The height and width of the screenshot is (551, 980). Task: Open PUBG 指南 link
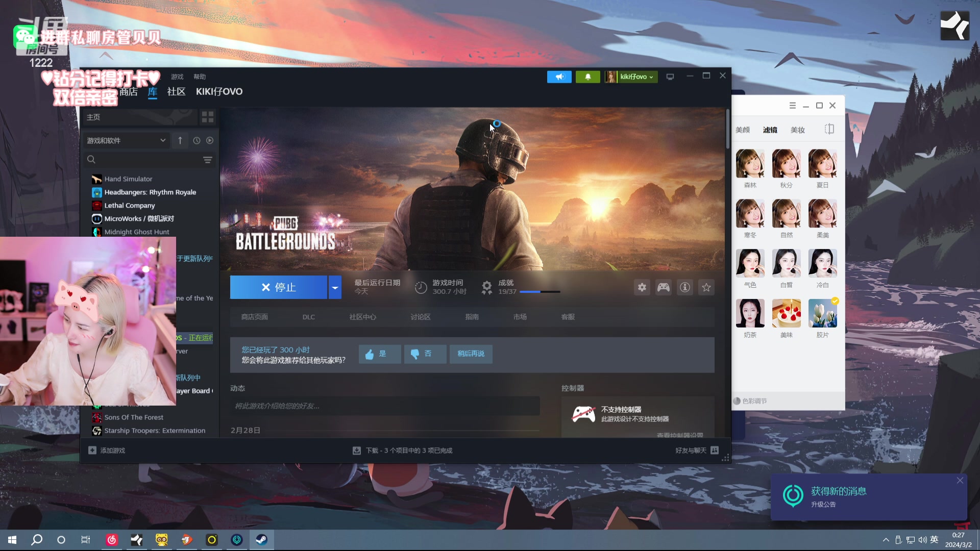[x=472, y=317]
